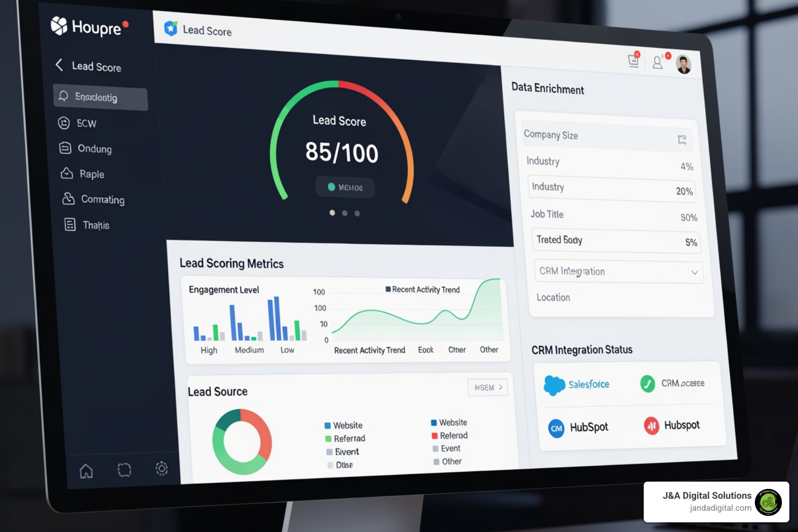Click the NSEM button with chevron
Viewport: 798px width, 532px height.
[488, 388]
